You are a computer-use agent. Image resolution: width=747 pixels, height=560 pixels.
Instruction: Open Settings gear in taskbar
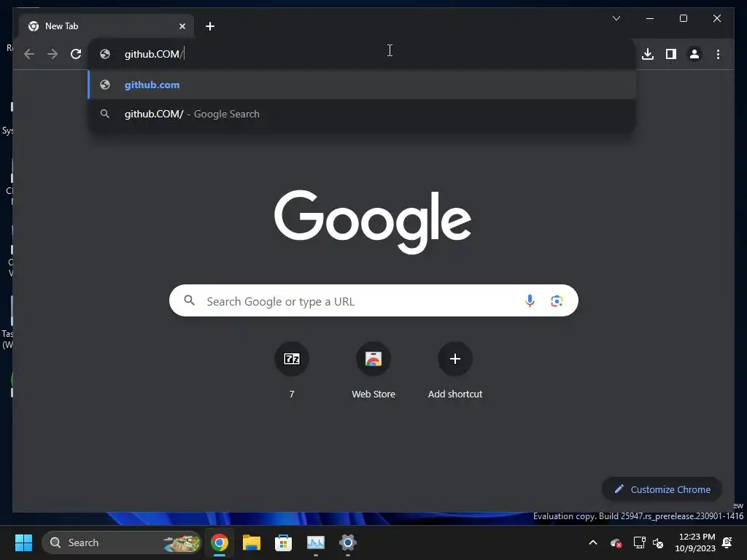pyautogui.click(x=348, y=542)
